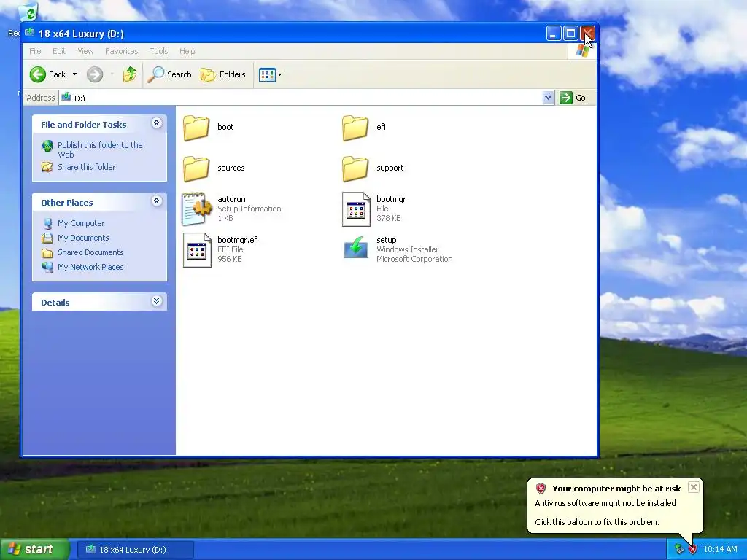Viewport: 747px width, 560px height.
Task: Click the Share this folder icon
Action: [x=47, y=167]
